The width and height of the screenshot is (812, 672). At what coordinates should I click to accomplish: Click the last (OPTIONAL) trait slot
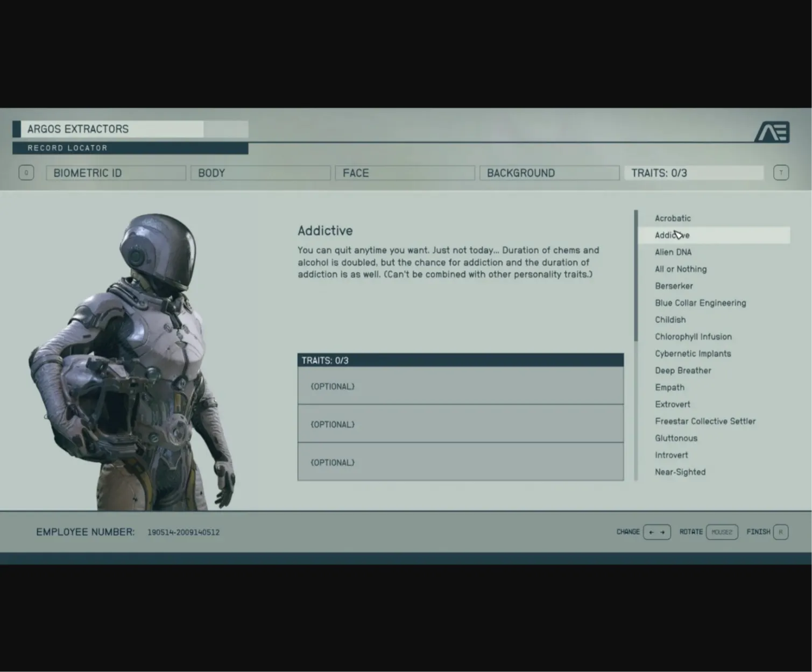pyautogui.click(x=461, y=462)
